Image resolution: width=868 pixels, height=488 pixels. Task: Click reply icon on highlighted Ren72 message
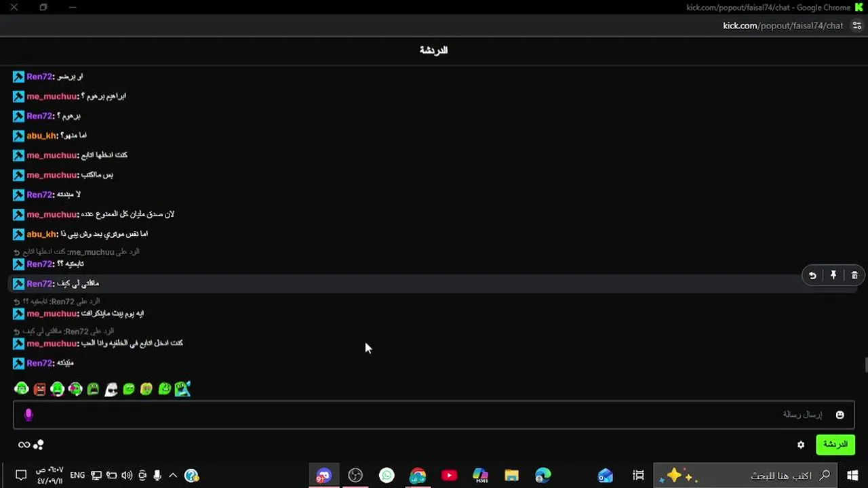click(812, 275)
